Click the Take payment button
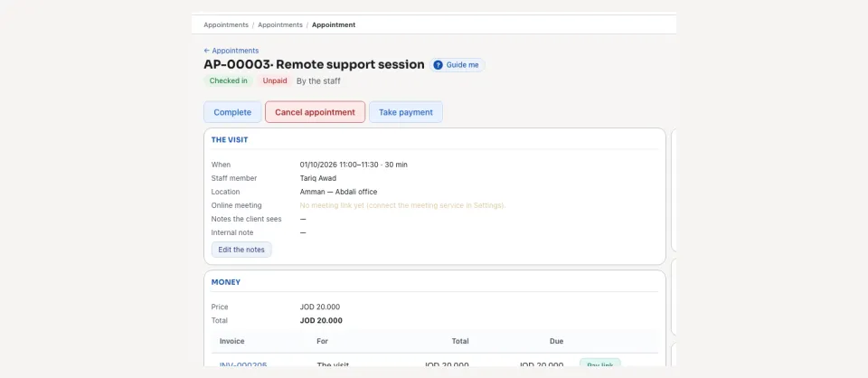The image size is (868, 378). [406, 112]
